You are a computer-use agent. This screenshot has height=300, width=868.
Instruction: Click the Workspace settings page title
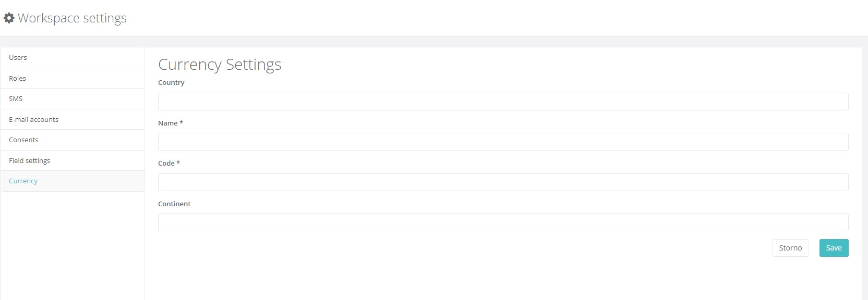pos(72,18)
